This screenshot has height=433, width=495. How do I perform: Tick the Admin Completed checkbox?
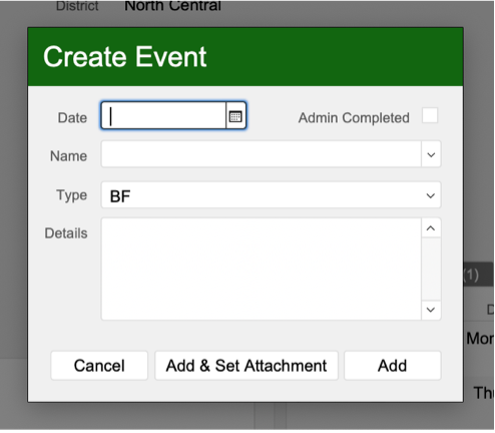point(430,115)
